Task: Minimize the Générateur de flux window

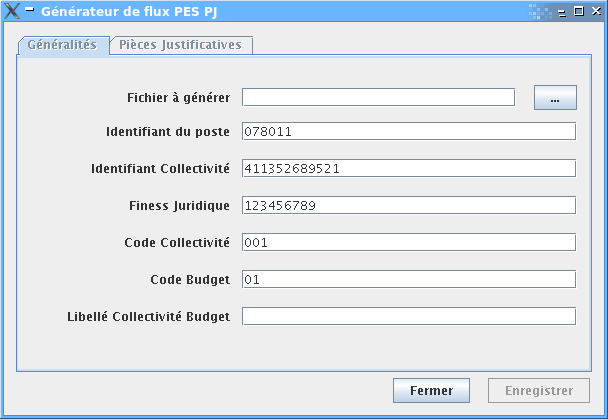Action: (x=563, y=12)
